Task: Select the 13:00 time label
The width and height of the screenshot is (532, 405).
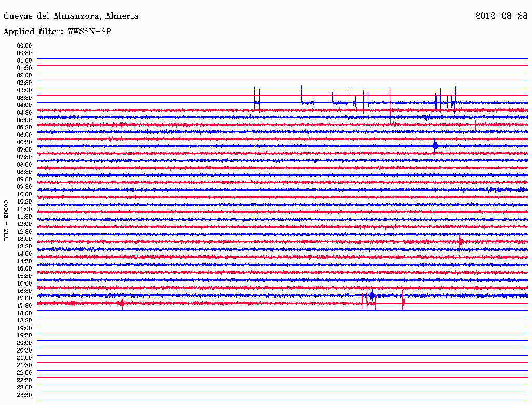Action: click(x=24, y=239)
